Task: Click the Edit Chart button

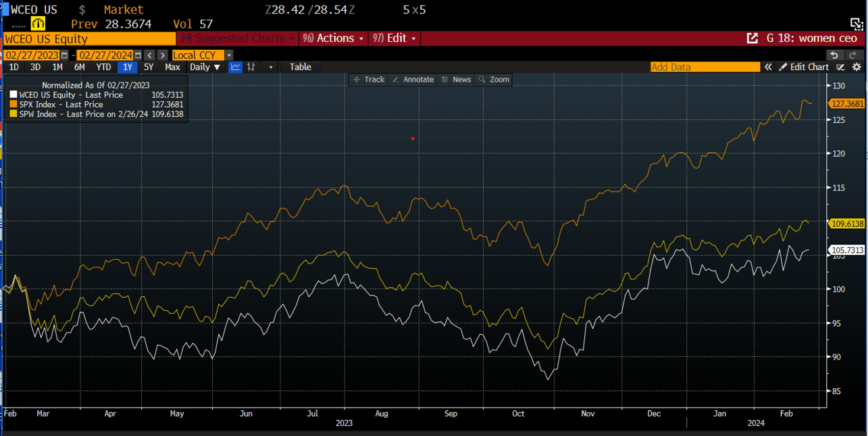Action: 804,67
